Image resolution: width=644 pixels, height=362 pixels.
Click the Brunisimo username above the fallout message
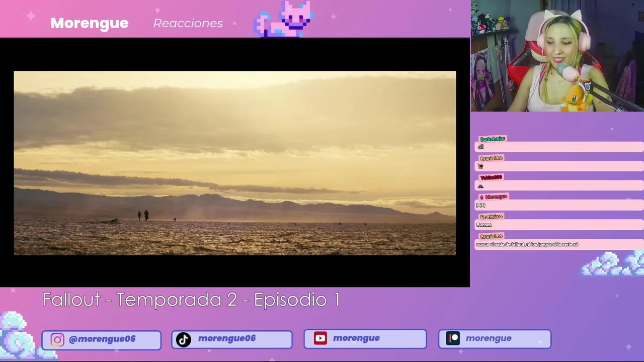tap(491, 236)
